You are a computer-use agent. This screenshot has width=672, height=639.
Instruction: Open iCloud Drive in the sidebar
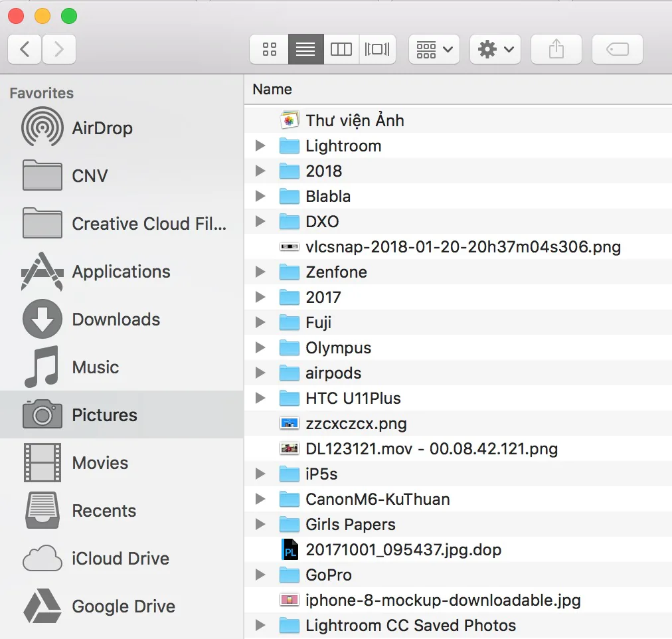(x=122, y=559)
